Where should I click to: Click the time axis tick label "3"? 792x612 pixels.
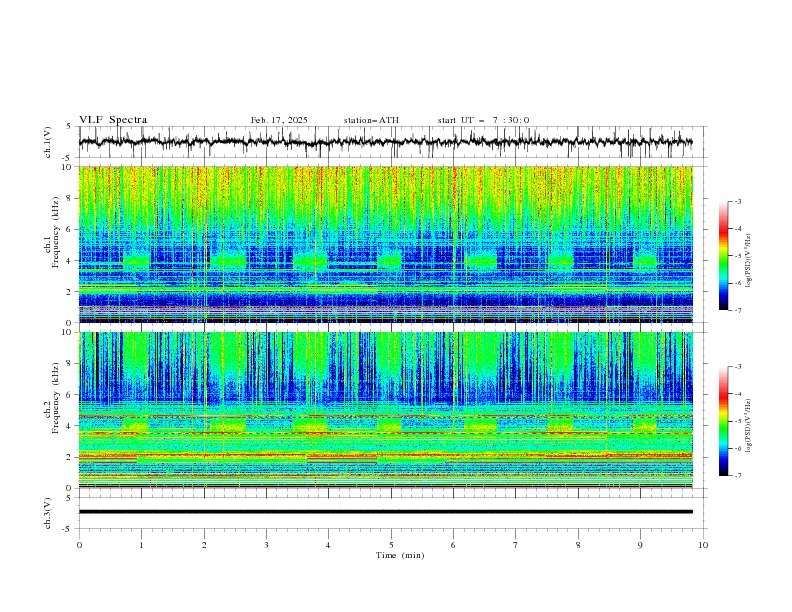(266, 545)
